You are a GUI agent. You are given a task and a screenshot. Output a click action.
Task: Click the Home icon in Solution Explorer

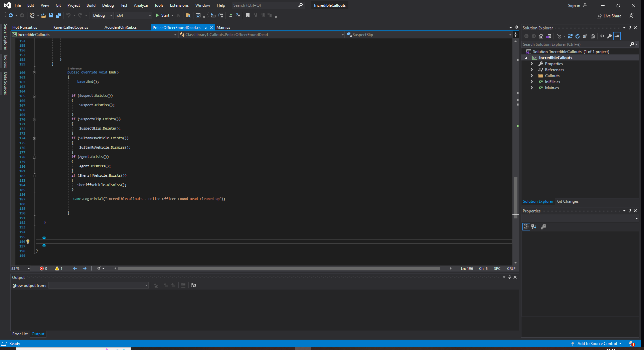[541, 36]
